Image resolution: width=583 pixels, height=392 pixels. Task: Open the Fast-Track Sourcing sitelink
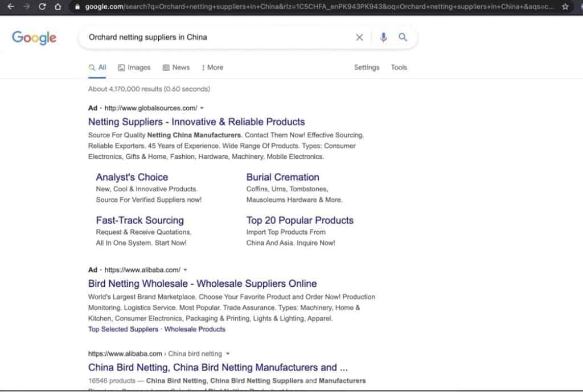point(140,220)
